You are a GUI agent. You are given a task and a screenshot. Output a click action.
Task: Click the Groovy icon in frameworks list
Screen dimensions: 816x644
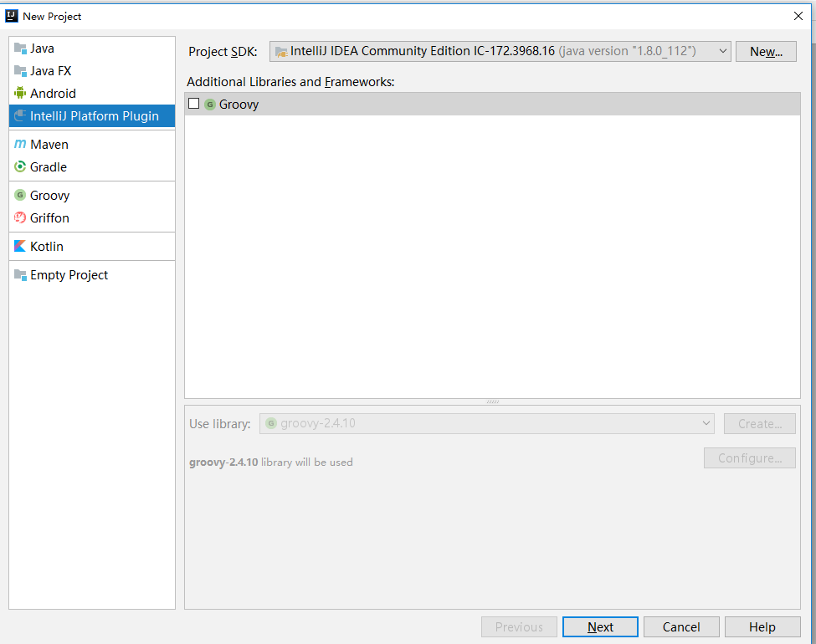point(210,105)
